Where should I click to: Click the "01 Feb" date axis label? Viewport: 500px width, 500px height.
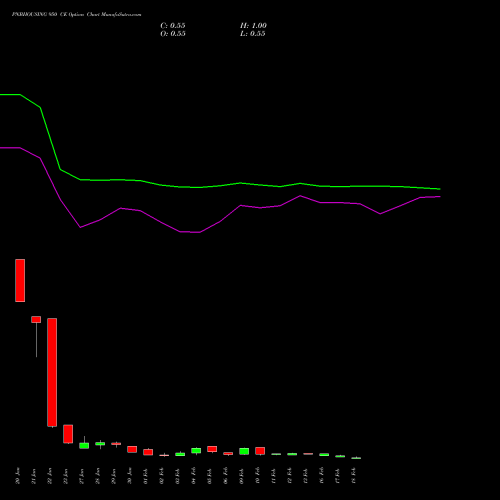(146, 476)
